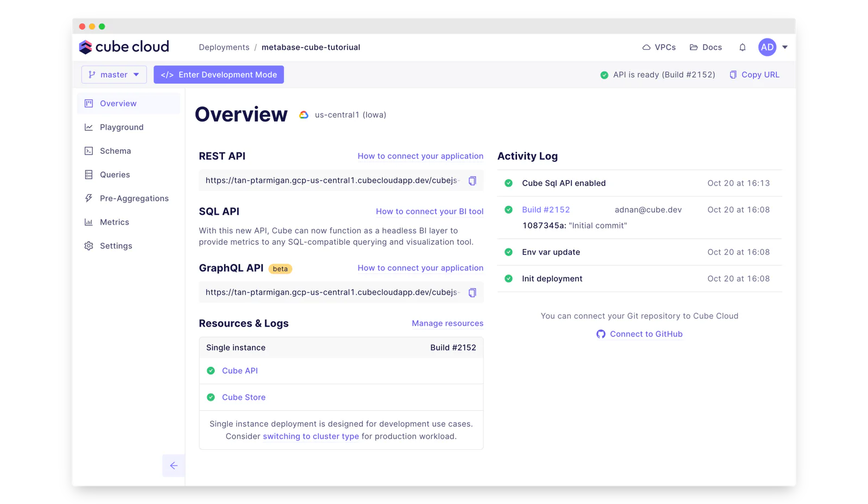
Task: Open Pre-Aggregations in sidebar
Action: pyautogui.click(x=129, y=199)
